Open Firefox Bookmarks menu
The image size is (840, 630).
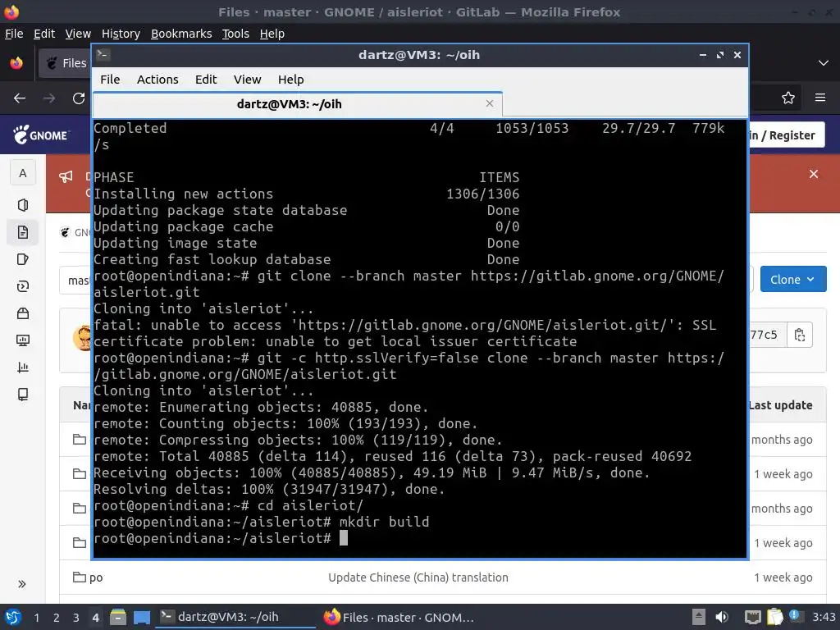click(181, 34)
